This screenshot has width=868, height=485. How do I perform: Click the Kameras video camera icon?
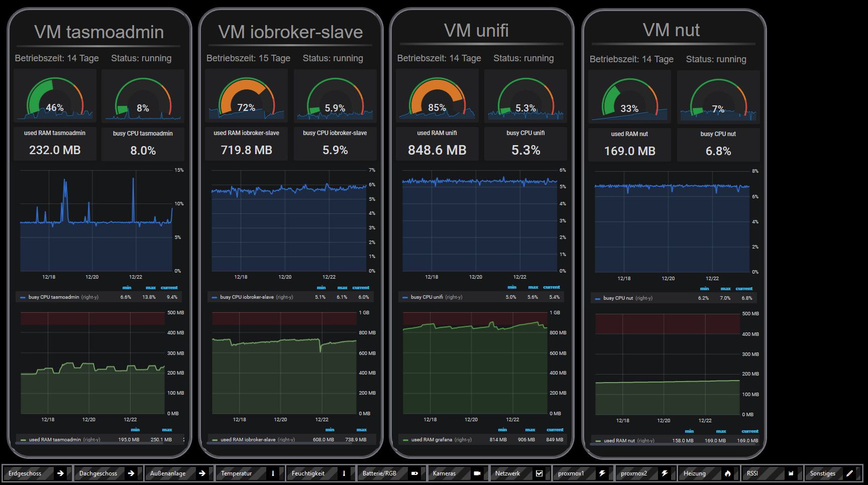click(x=477, y=473)
